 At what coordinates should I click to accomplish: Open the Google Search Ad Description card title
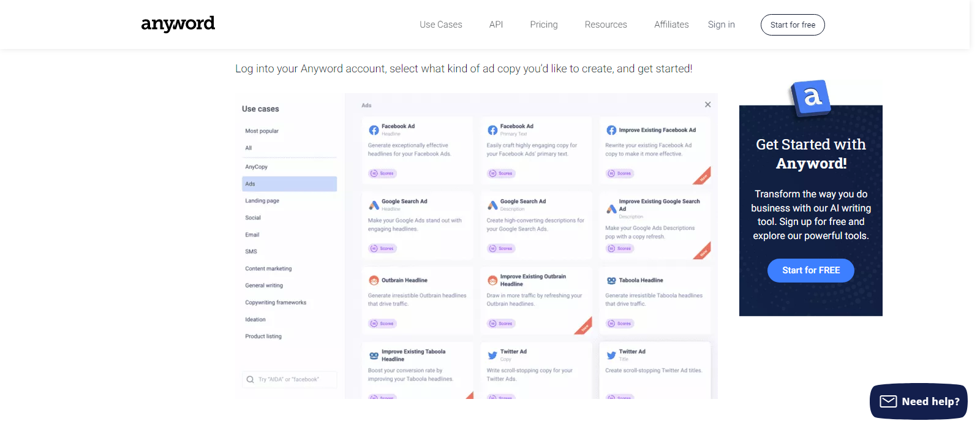coord(523,201)
